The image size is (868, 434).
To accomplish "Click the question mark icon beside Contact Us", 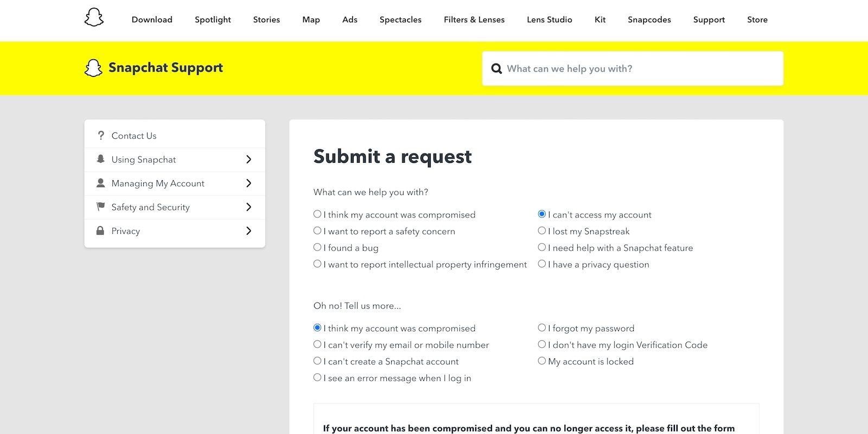I will click(100, 136).
